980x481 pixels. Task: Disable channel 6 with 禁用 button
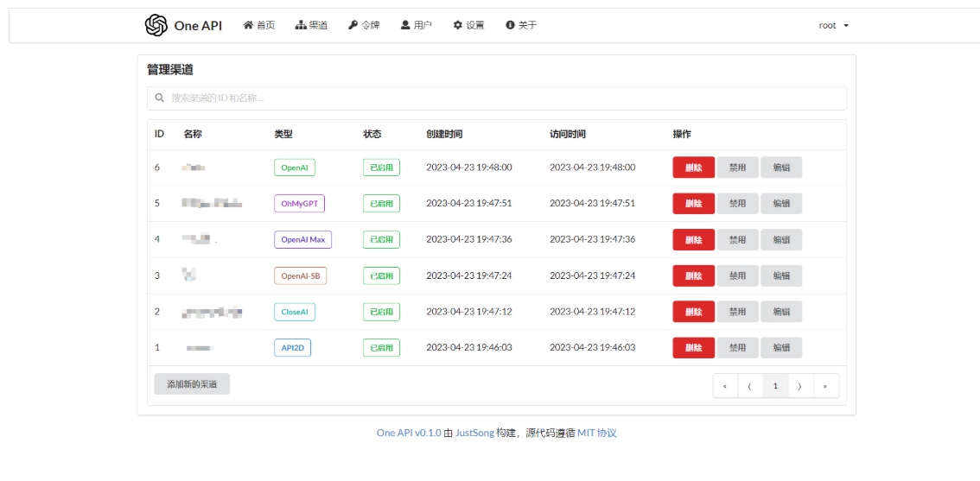click(737, 168)
